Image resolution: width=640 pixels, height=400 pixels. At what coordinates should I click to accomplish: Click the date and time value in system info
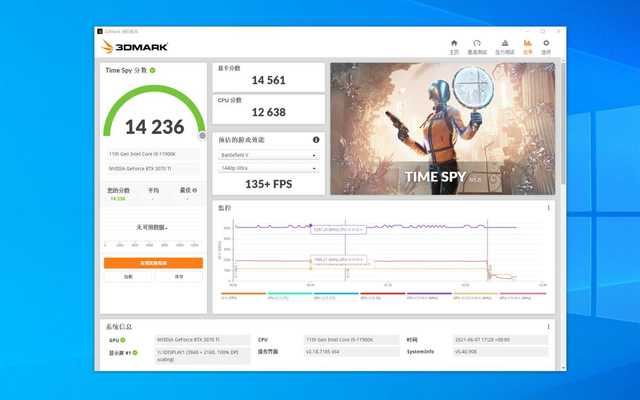[500, 340]
